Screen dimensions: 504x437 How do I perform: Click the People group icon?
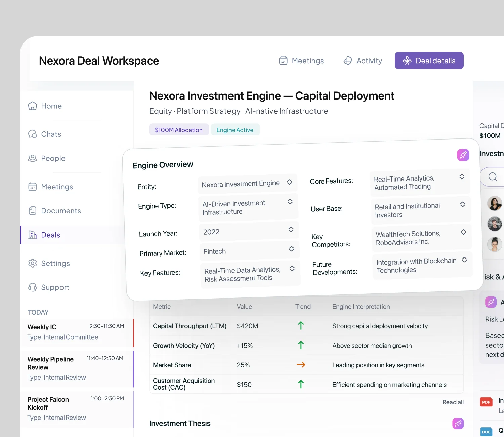(x=32, y=158)
